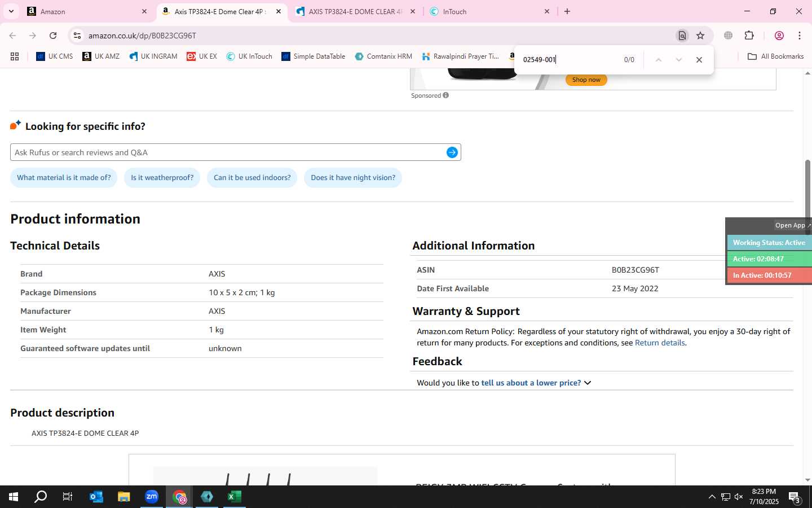This screenshot has height=508, width=812.
Task: Click product description 'AXIS TP3824-E DOME CLEAR 4P'
Action: 85,433
